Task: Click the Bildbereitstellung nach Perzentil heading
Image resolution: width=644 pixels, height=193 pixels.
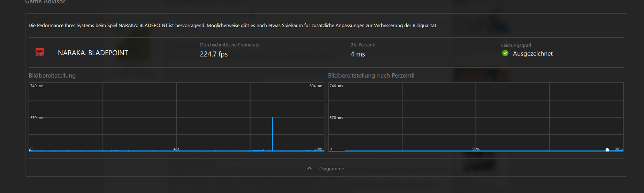Action: (371, 75)
